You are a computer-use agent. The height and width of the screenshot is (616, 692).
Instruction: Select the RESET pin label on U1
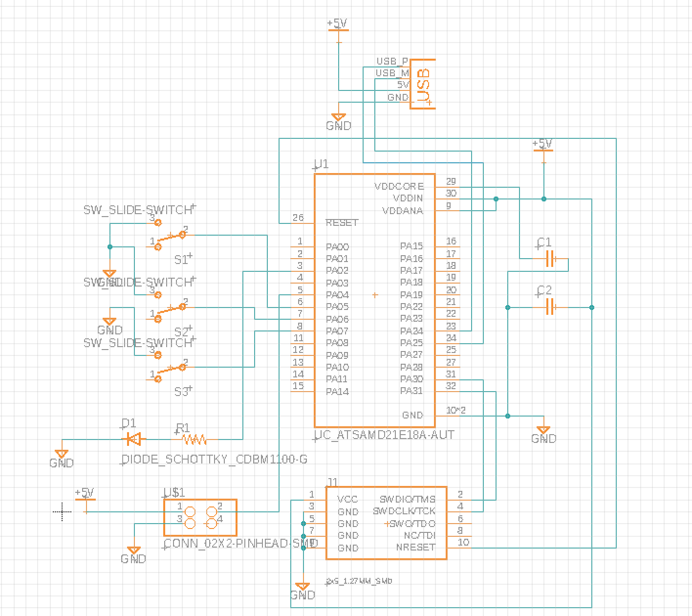[342, 222]
